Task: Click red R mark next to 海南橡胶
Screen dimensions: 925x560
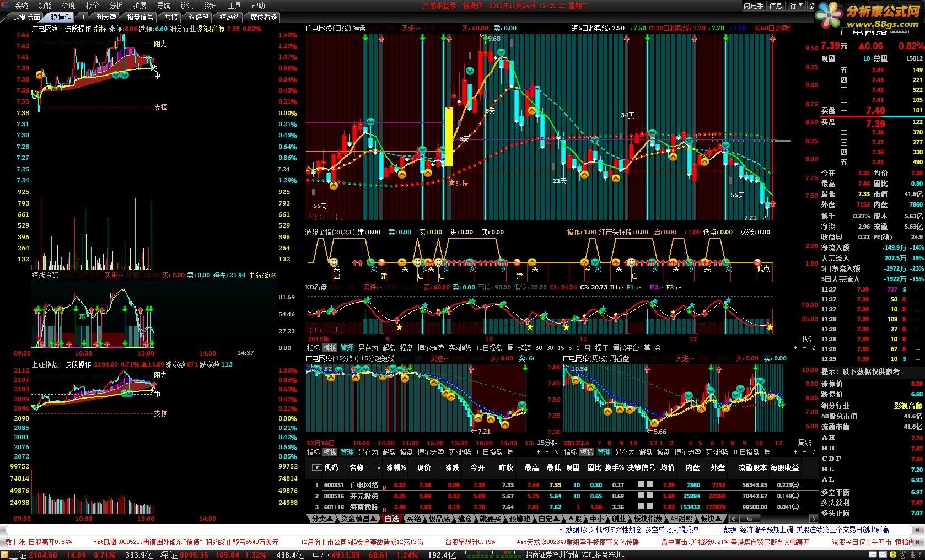Action: pyautogui.click(x=384, y=509)
